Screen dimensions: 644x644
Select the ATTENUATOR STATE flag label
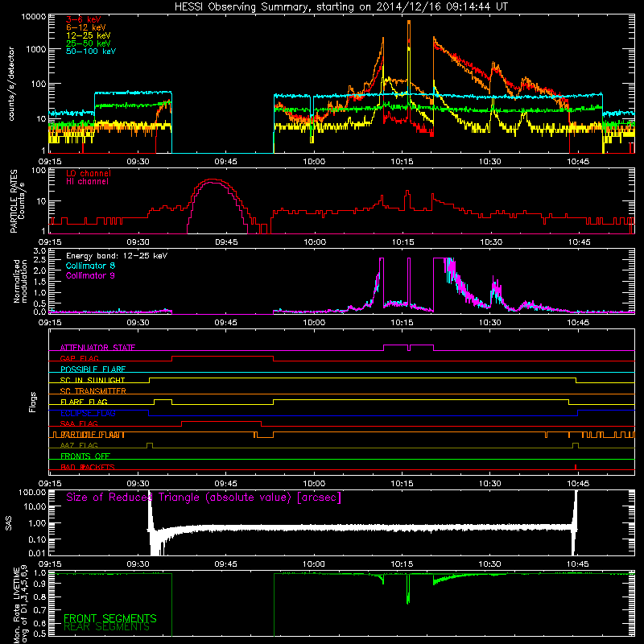(x=97, y=348)
